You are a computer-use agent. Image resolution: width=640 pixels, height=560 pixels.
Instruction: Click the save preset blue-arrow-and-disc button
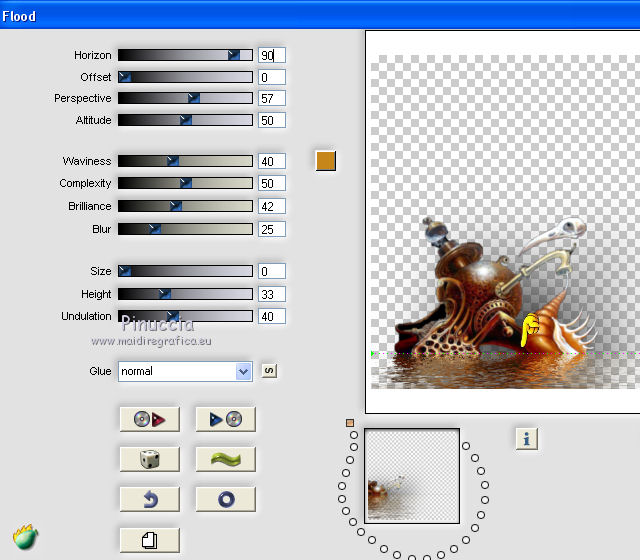226,419
